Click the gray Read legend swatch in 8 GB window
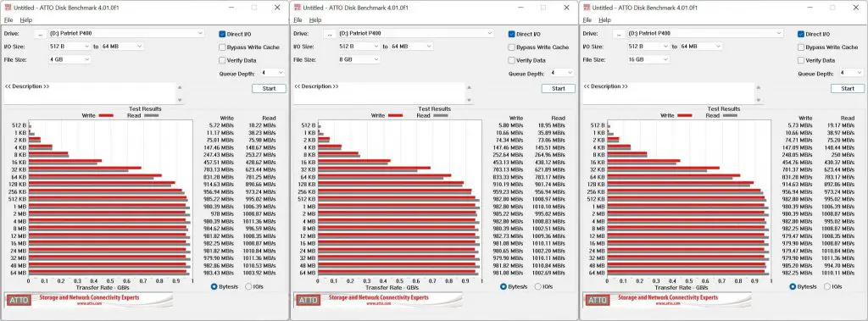This screenshot has height=321, width=868. pyautogui.click(x=441, y=116)
